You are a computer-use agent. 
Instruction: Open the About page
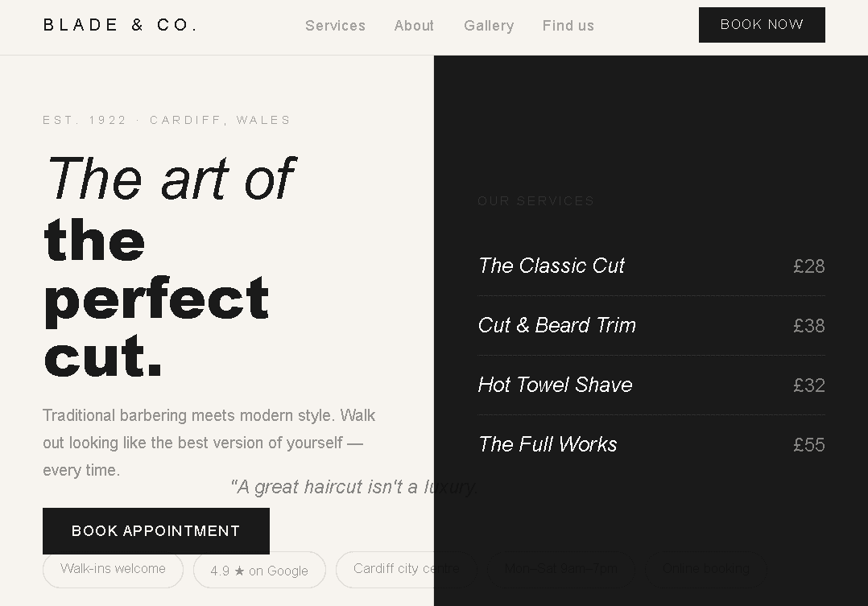click(414, 26)
